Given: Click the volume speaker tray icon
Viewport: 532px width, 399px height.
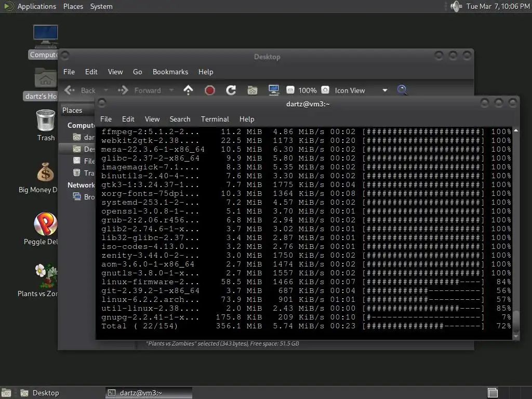Looking at the screenshot, I should 456,6.
